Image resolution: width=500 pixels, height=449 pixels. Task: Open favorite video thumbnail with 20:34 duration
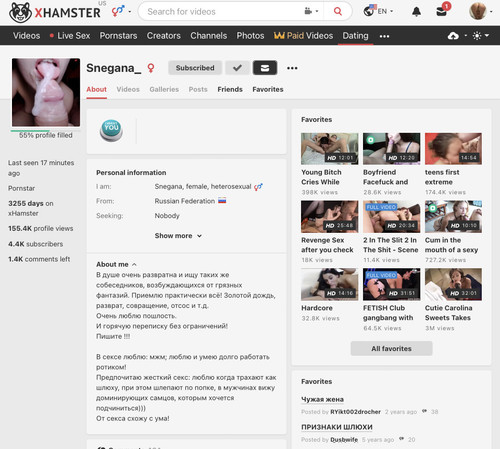point(391,217)
